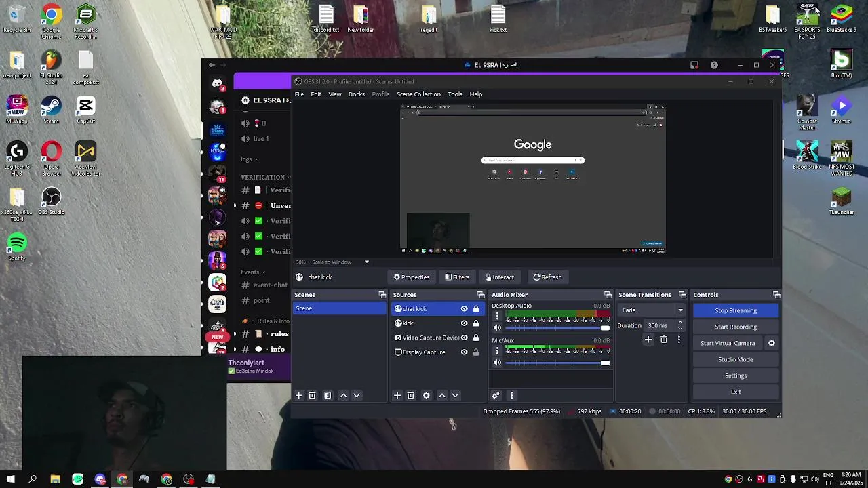Open OBS View menu
This screenshot has height=488, width=868.
(x=335, y=94)
